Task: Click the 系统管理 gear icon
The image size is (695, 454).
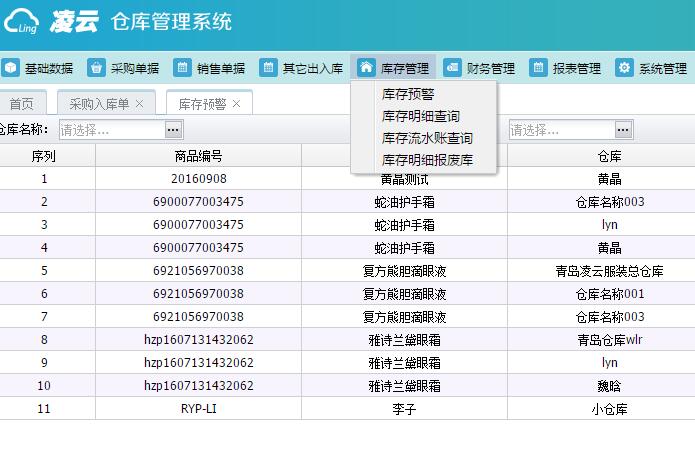Action: [x=624, y=68]
